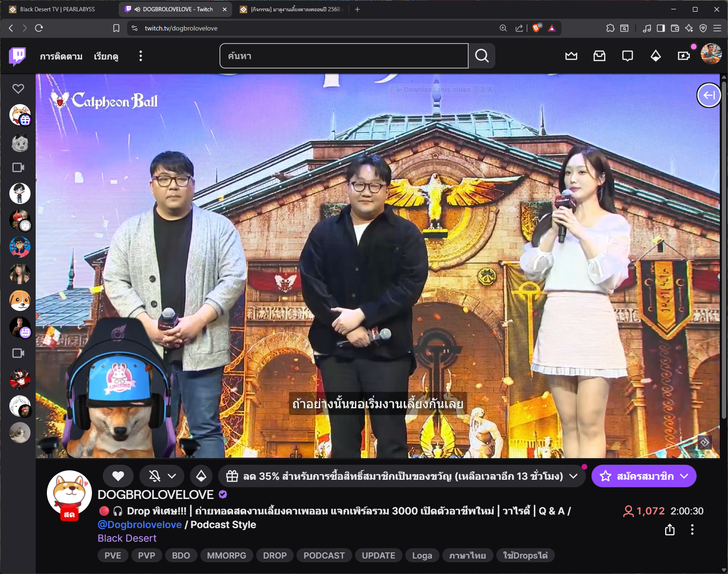Viewport: 728px width, 574px height.
Task: Click the MMORPG tag
Action: [x=226, y=555]
